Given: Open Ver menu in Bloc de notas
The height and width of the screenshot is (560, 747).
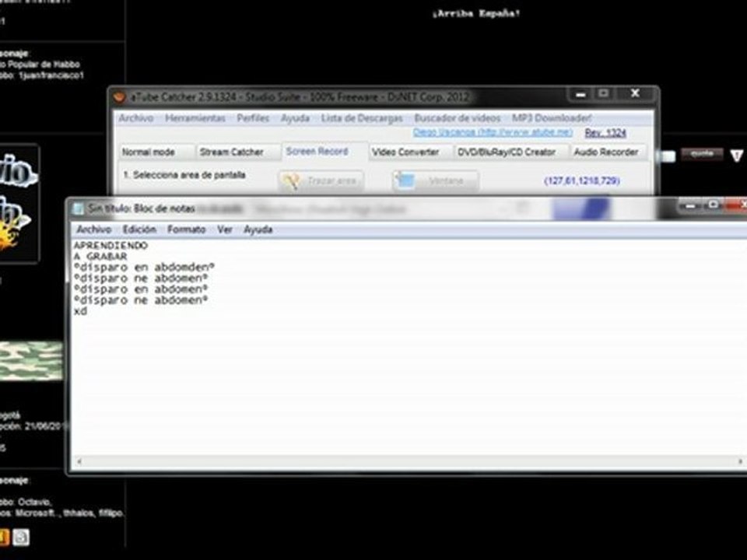Looking at the screenshot, I should click(224, 229).
